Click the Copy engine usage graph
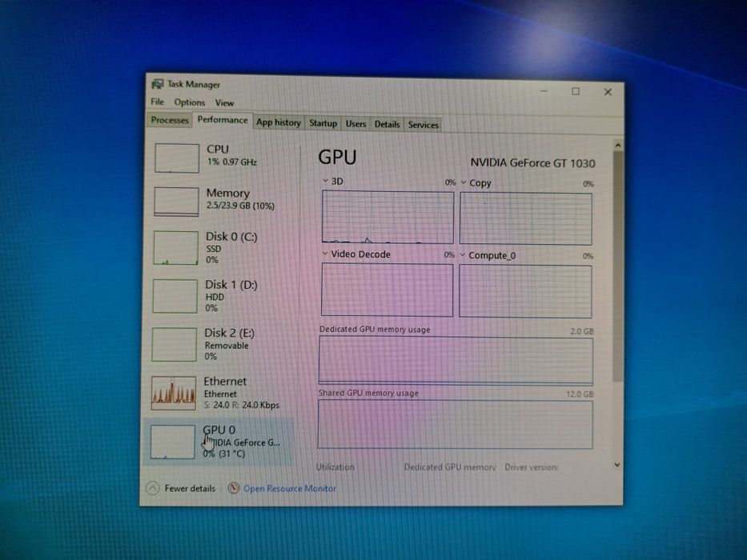The width and height of the screenshot is (747, 560). point(526,219)
